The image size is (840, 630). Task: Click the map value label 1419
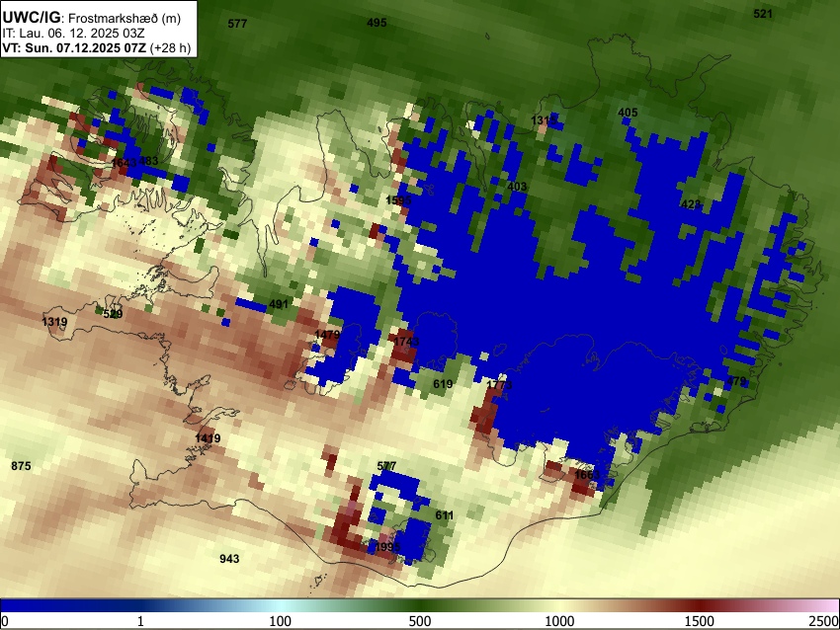click(x=208, y=438)
